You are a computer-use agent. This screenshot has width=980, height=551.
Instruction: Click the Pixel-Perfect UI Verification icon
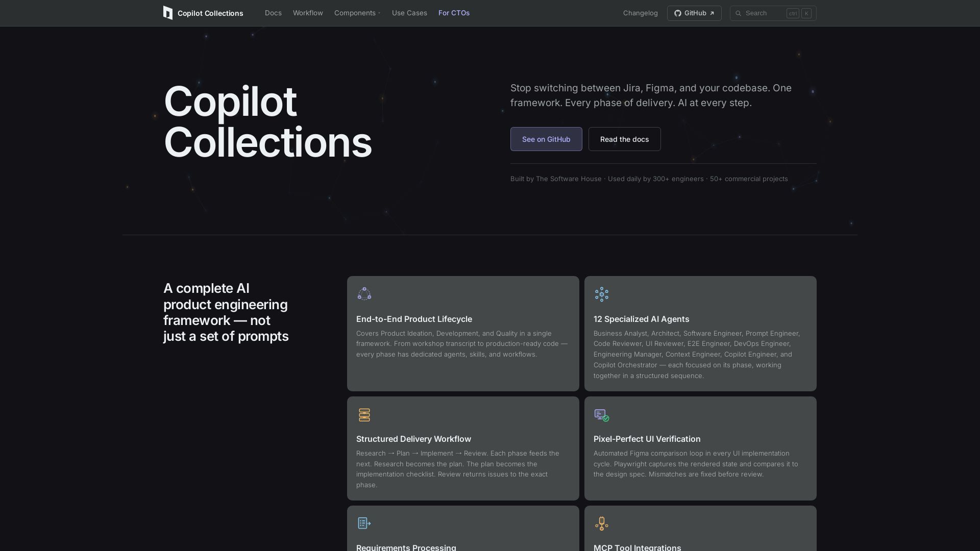tap(602, 415)
